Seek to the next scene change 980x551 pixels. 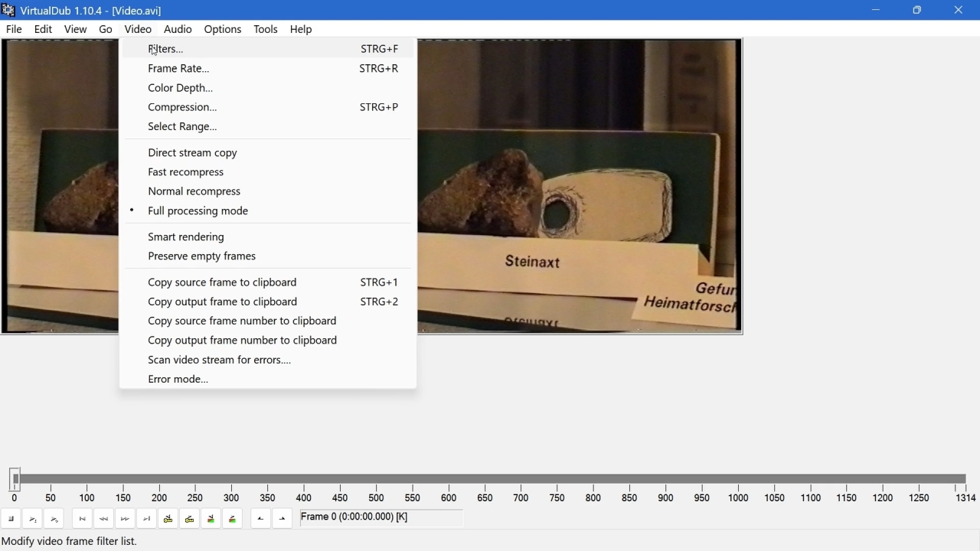pyautogui.click(x=233, y=519)
